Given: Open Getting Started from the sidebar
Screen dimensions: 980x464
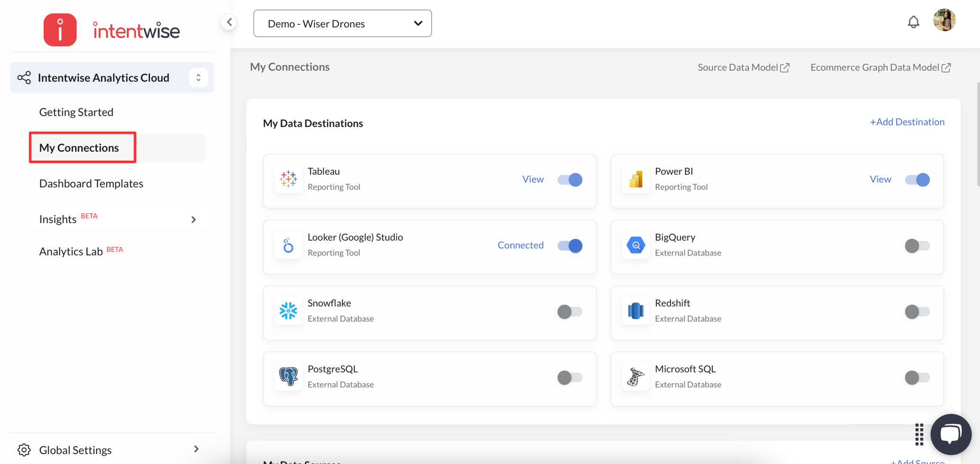Looking at the screenshot, I should point(76,112).
